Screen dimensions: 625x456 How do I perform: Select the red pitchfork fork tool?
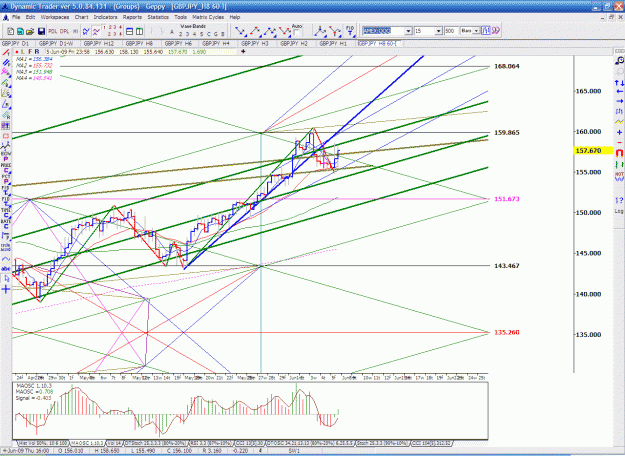click(x=335, y=31)
